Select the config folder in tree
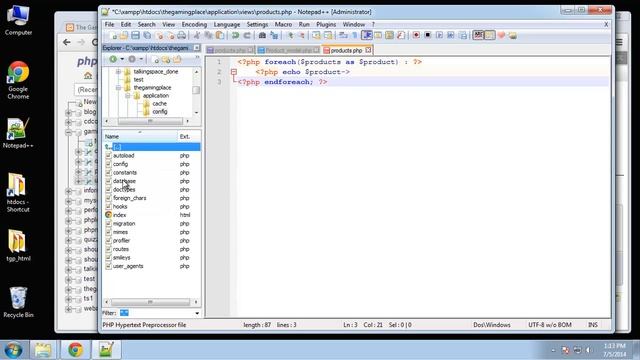Viewport: 640px width, 360px height. point(160,111)
